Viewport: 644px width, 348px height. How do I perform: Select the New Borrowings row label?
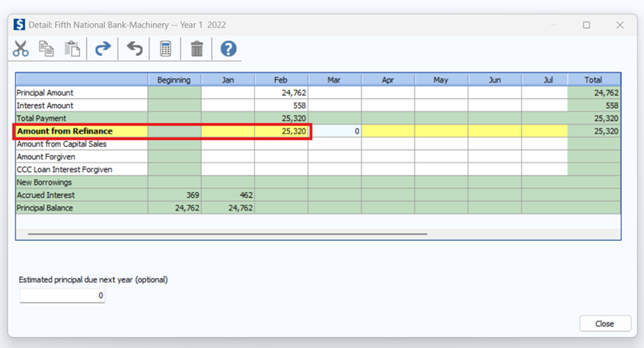(82, 182)
